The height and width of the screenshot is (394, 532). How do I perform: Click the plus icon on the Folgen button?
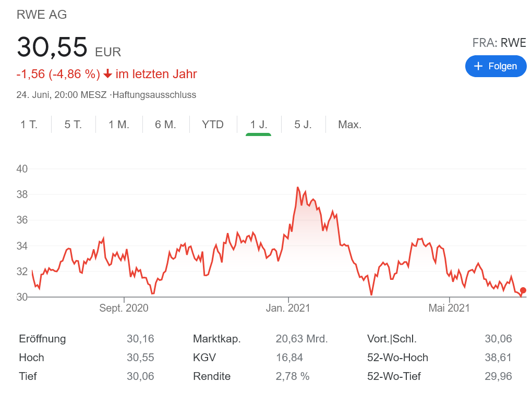pos(478,66)
